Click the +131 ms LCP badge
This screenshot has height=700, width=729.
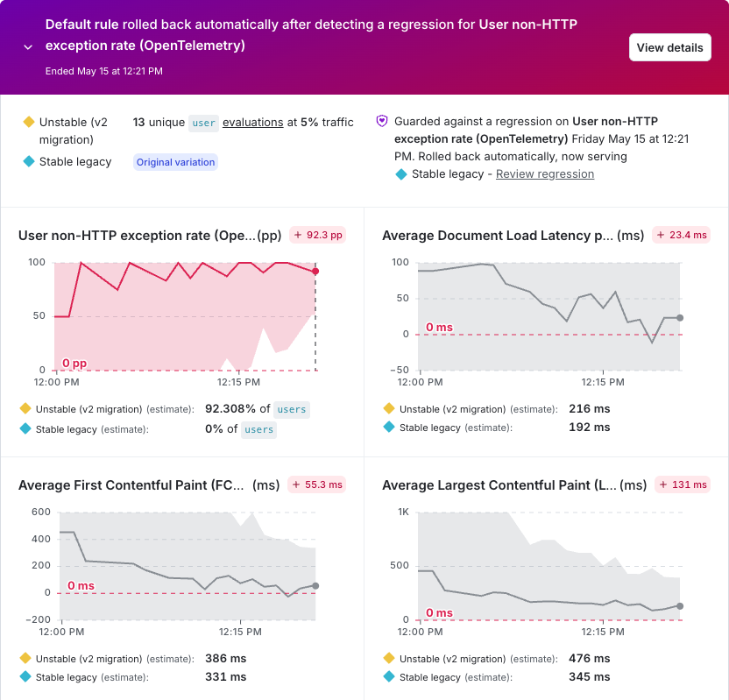pyautogui.click(x=683, y=484)
